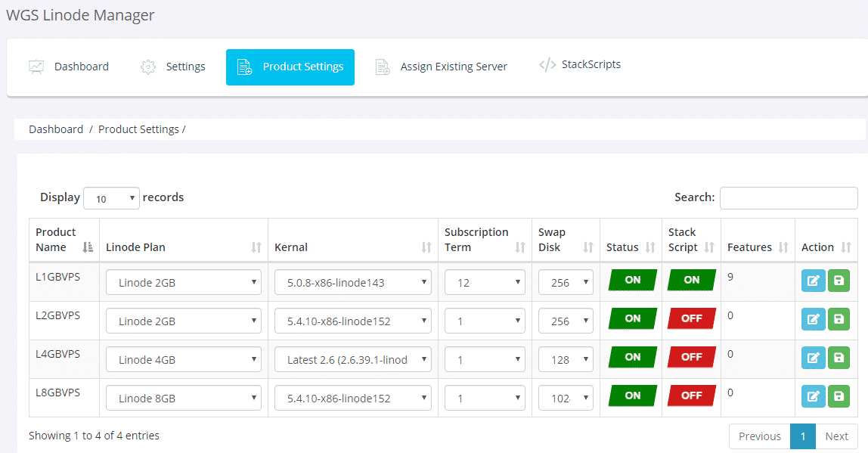Open the Display records count dropdown

[111, 198]
